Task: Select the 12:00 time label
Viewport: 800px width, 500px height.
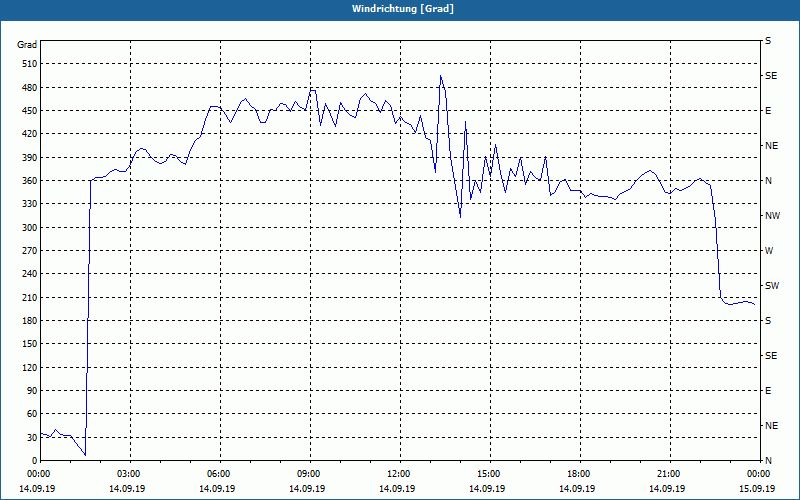Action: click(397, 474)
